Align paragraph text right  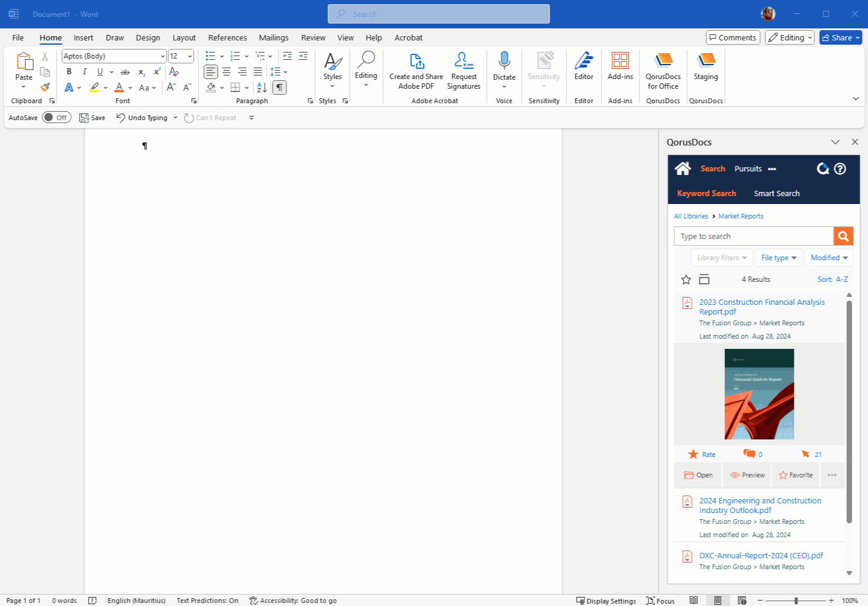pyautogui.click(x=242, y=72)
